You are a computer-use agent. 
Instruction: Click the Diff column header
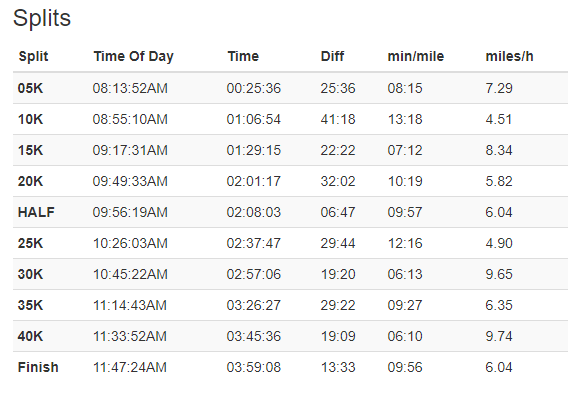pos(332,56)
